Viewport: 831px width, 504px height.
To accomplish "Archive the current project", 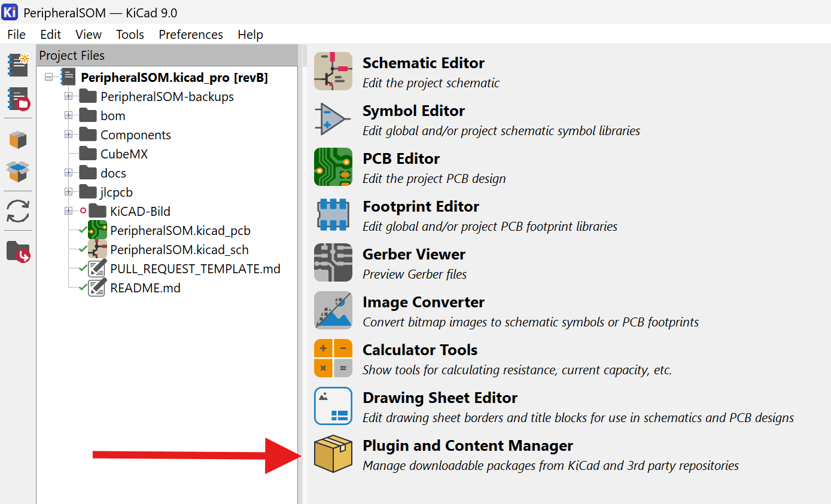I will tap(17, 140).
